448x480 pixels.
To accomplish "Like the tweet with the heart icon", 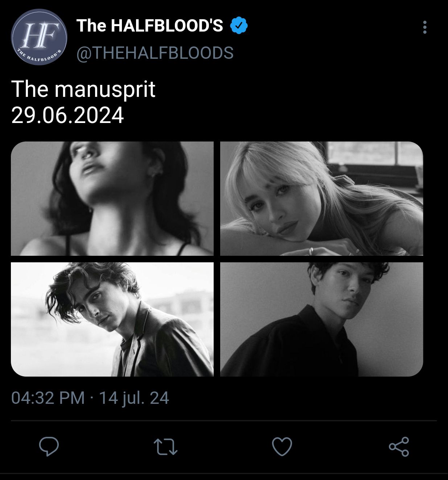I will tap(282, 447).
